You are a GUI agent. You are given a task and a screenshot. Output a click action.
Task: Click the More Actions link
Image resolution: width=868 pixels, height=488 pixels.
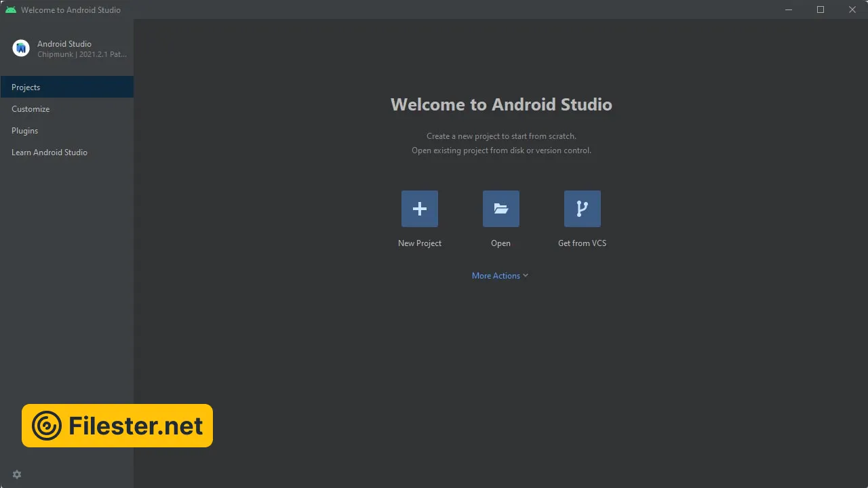pyautogui.click(x=496, y=276)
